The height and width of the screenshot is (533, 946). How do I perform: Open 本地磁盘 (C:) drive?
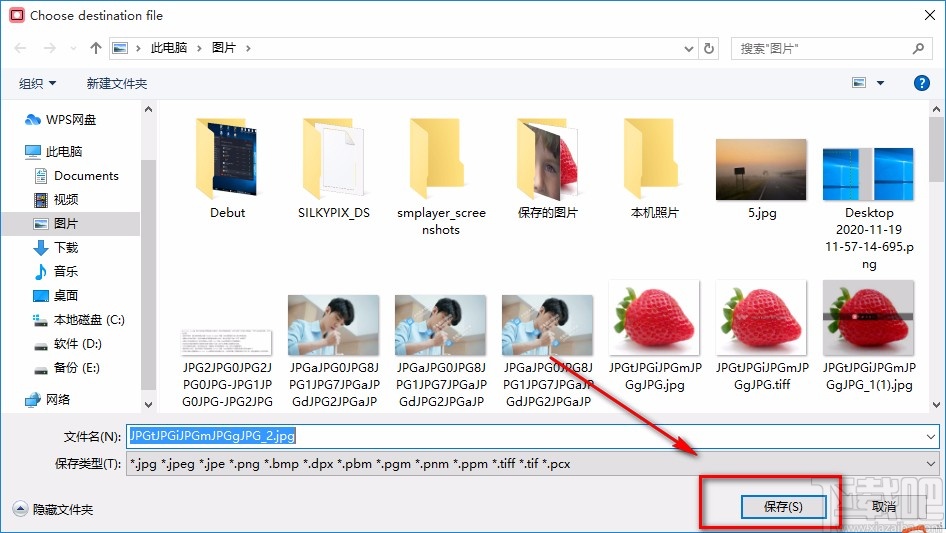tap(78, 320)
